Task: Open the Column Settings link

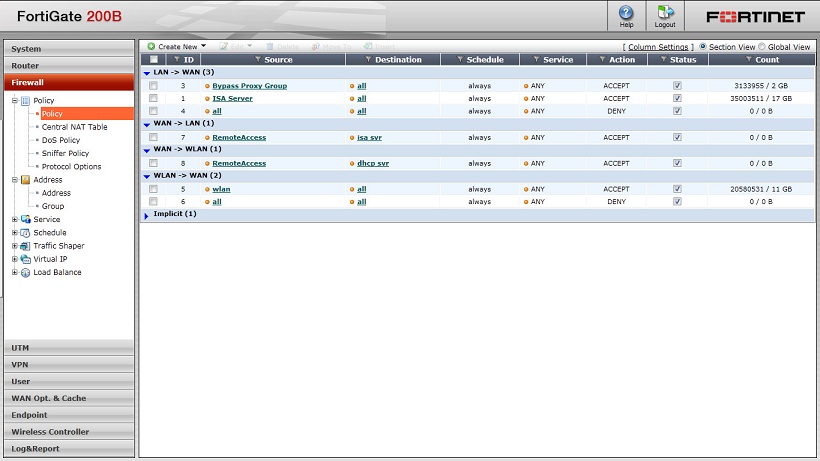Action: pyautogui.click(x=658, y=47)
